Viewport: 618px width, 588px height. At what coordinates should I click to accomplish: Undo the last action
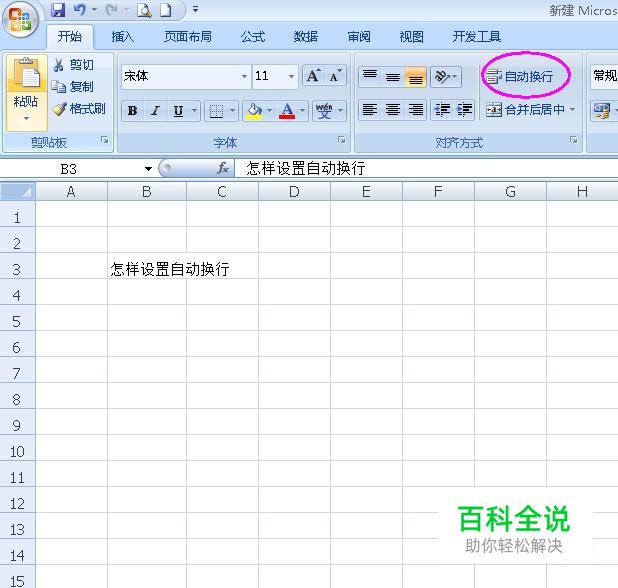pyautogui.click(x=80, y=10)
